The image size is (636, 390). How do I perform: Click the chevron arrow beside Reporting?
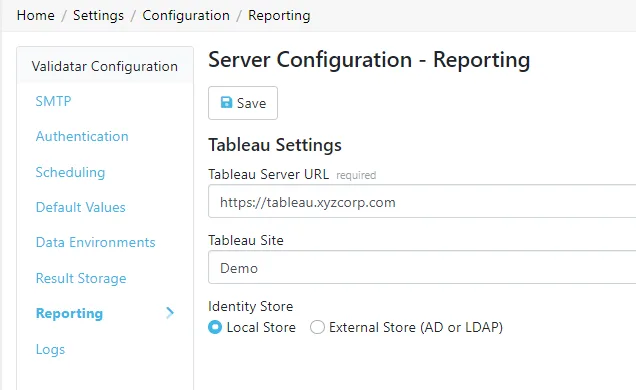[x=170, y=313]
